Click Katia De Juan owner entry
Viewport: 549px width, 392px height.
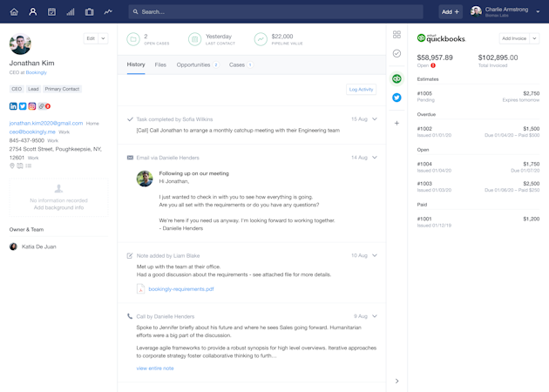[x=33, y=247]
